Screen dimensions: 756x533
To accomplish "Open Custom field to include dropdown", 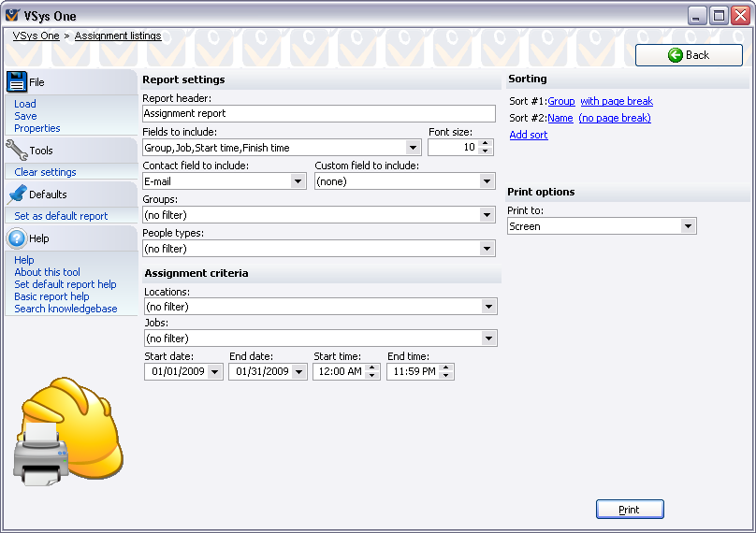I will pyautogui.click(x=487, y=181).
